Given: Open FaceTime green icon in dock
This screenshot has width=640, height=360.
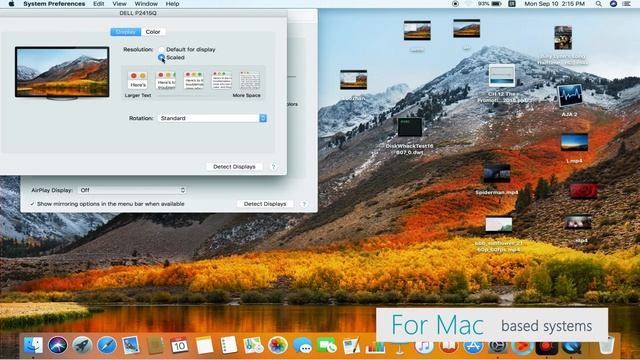Looking at the screenshot, I should pyautogui.click(x=327, y=345).
